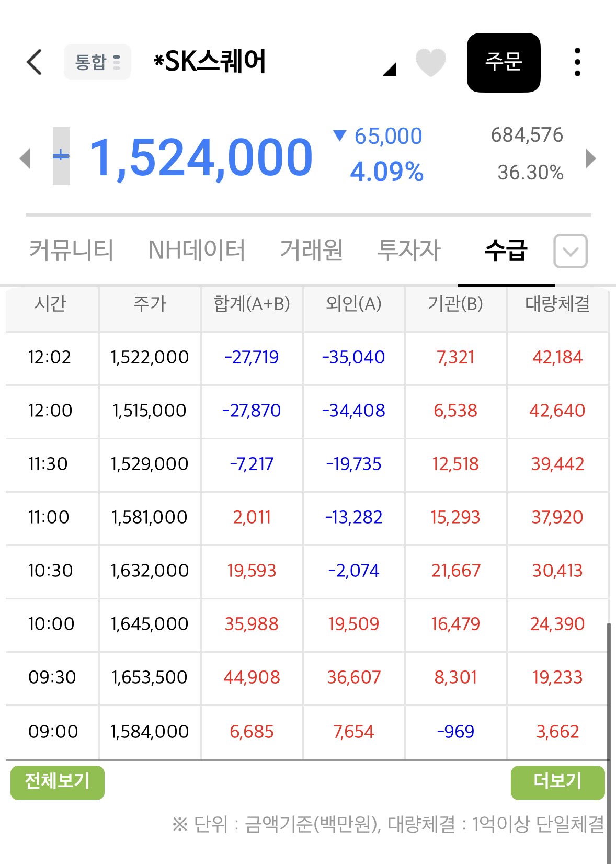The image size is (616, 864).
Task: Open the 통합 market selector
Action: point(97,62)
